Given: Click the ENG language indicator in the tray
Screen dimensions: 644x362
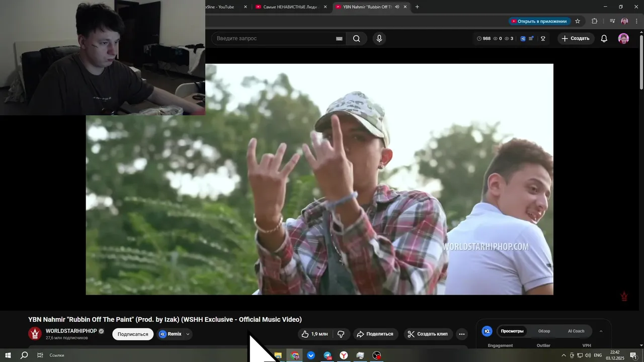Looking at the screenshot, I should (x=598, y=355).
